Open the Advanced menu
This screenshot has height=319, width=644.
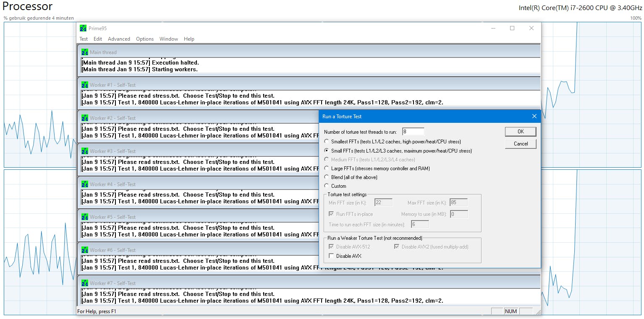click(119, 39)
